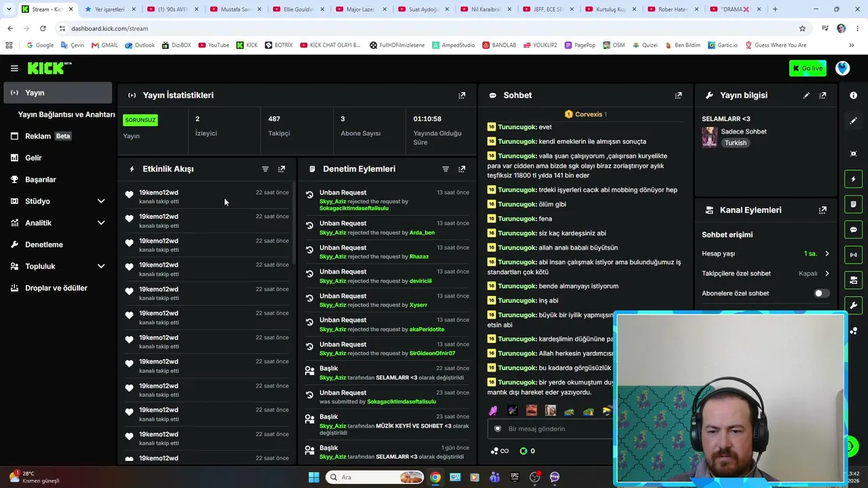
Task: Open browser tab list dropdown arrow
Action: pyautogui.click(x=9, y=9)
